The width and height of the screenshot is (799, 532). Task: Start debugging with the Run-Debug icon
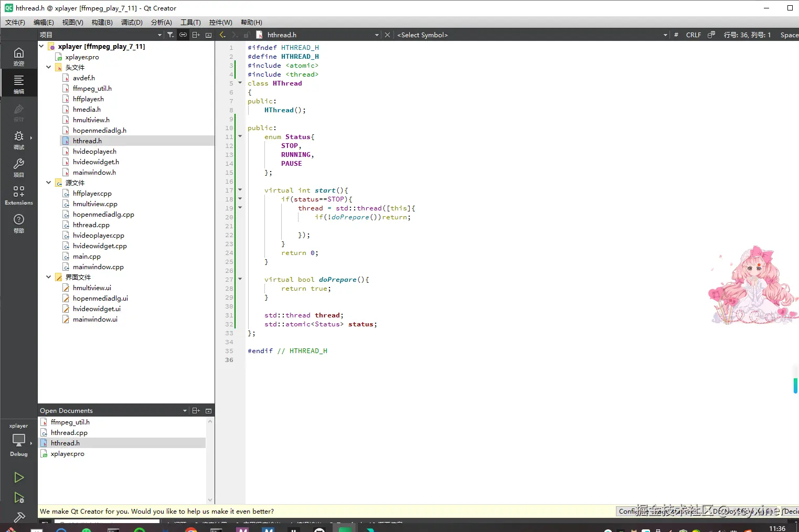[19, 497]
